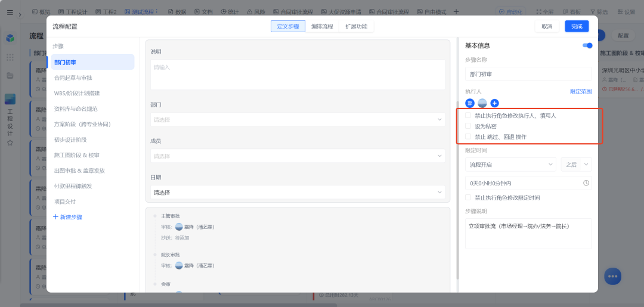Check the 设为私密 checkbox

pyautogui.click(x=468, y=126)
